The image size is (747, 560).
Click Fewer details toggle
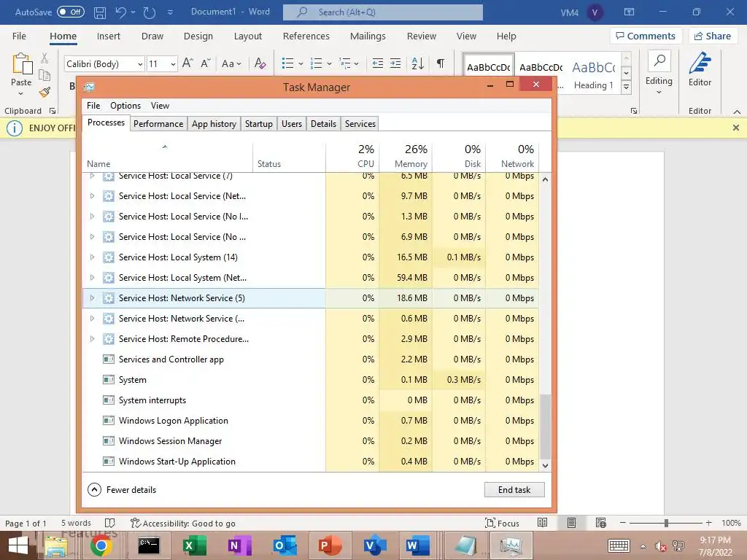(x=122, y=489)
